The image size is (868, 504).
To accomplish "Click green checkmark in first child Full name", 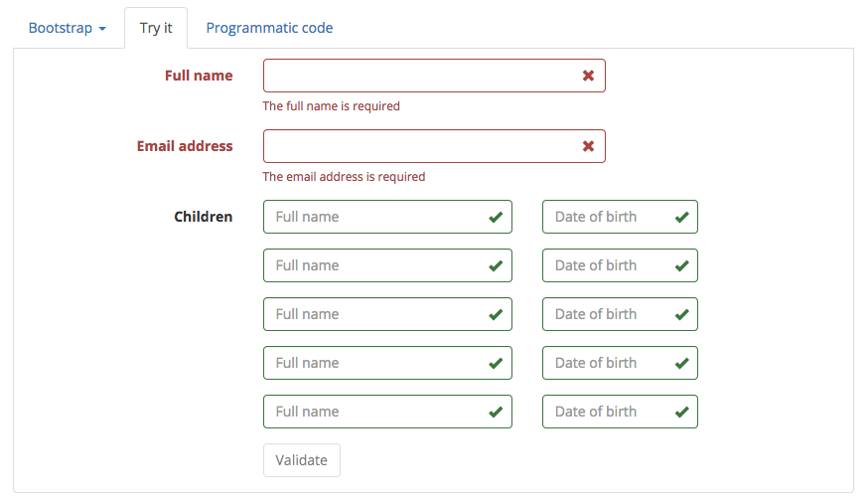I will pyautogui.click(x=496, y=217).
